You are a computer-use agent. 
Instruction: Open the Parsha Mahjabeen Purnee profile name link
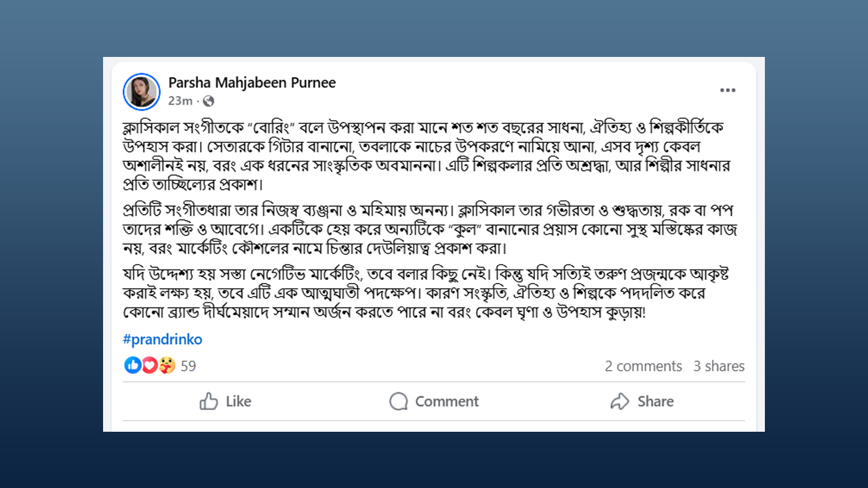(x=252, y=83)
